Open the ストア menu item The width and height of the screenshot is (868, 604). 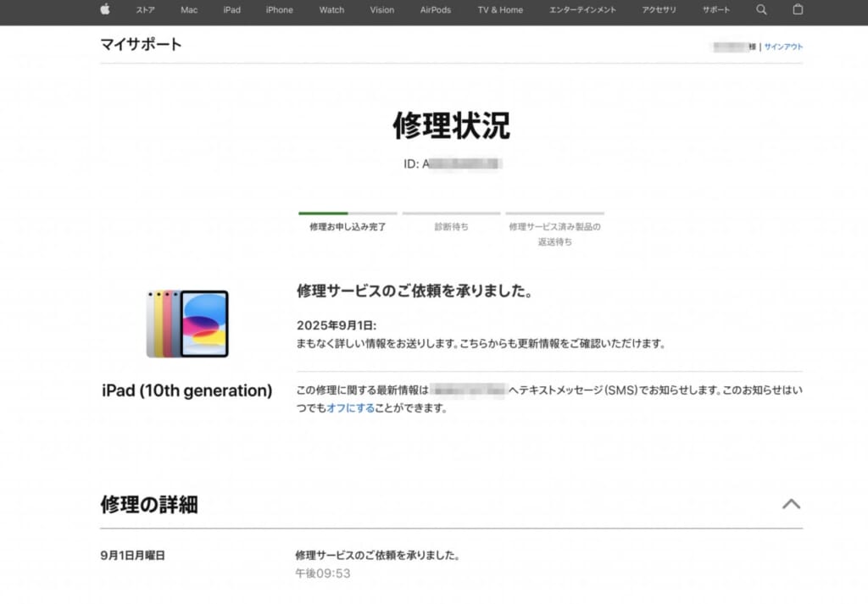(146, 10)
